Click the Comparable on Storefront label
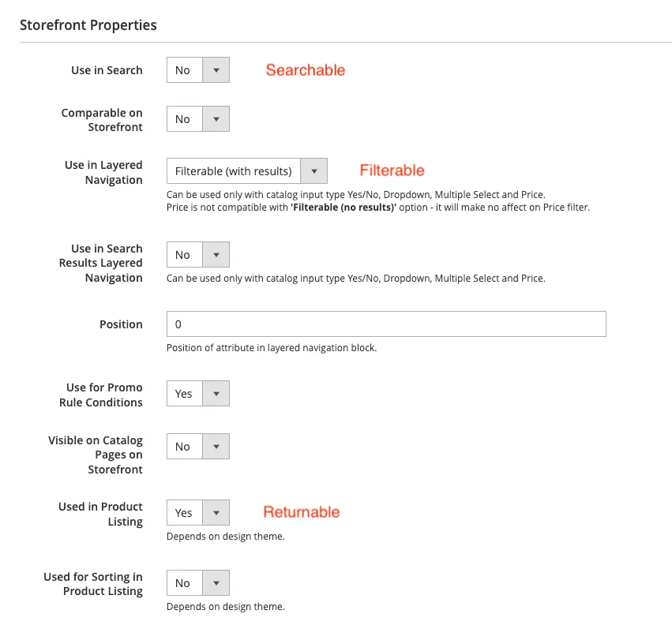 coord(102,120)
